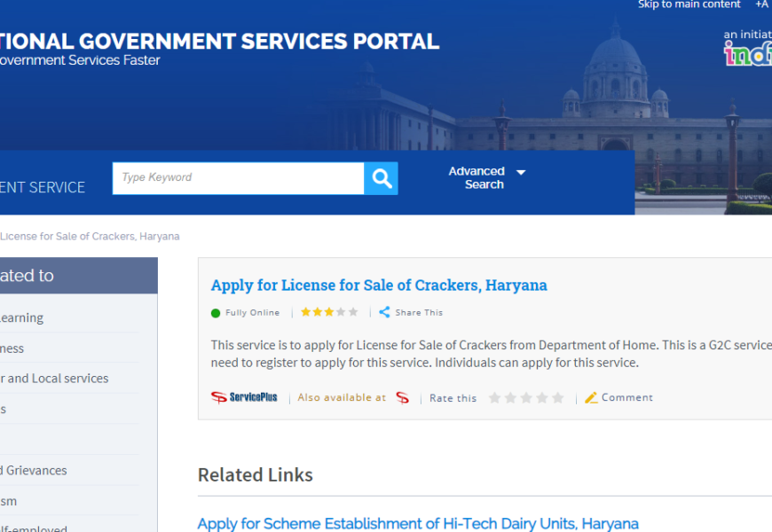Click the magnifying glass search button
Screen dimensions: 772x532
[382, 178]
